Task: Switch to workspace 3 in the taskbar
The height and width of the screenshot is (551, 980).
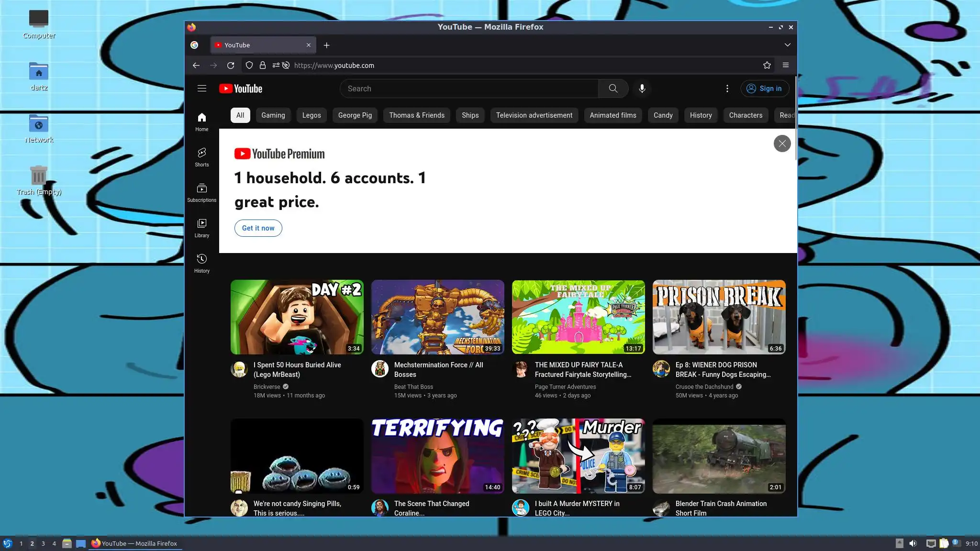Action: 43,543
